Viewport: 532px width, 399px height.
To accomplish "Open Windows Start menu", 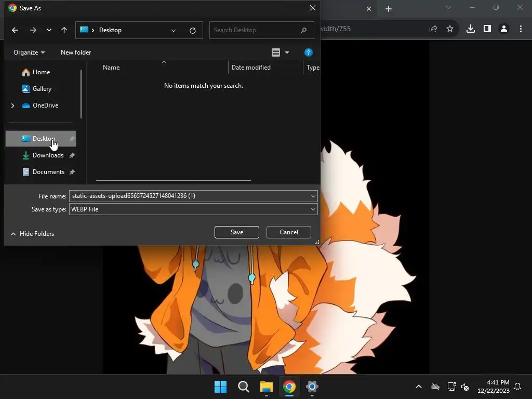I will [x=220, y=387].
